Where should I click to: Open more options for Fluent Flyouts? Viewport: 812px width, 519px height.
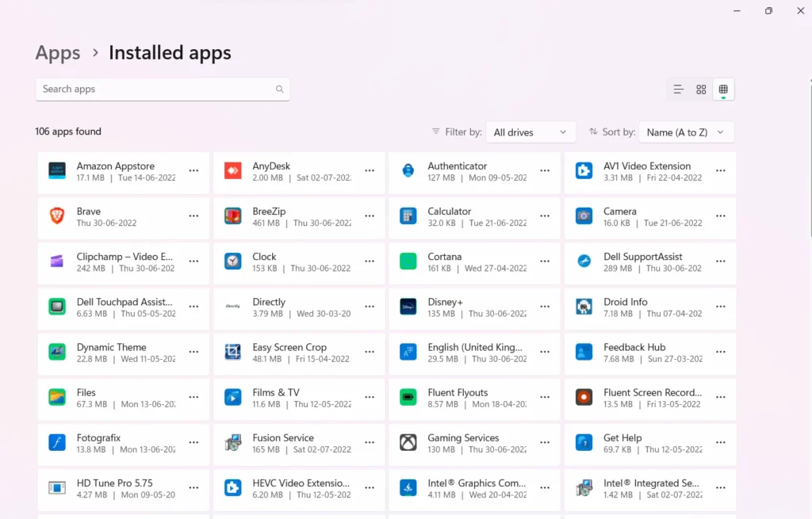545,397
